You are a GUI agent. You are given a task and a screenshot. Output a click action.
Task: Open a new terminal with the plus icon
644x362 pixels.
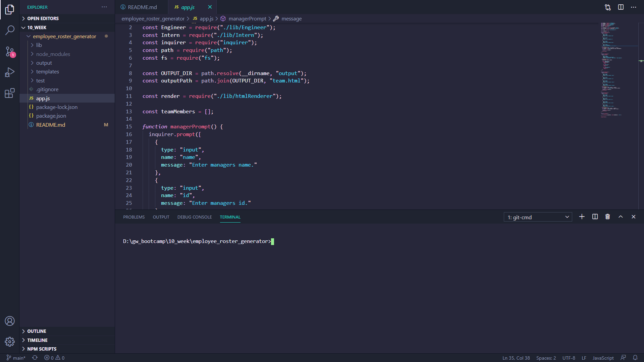[x=582, y=217]
